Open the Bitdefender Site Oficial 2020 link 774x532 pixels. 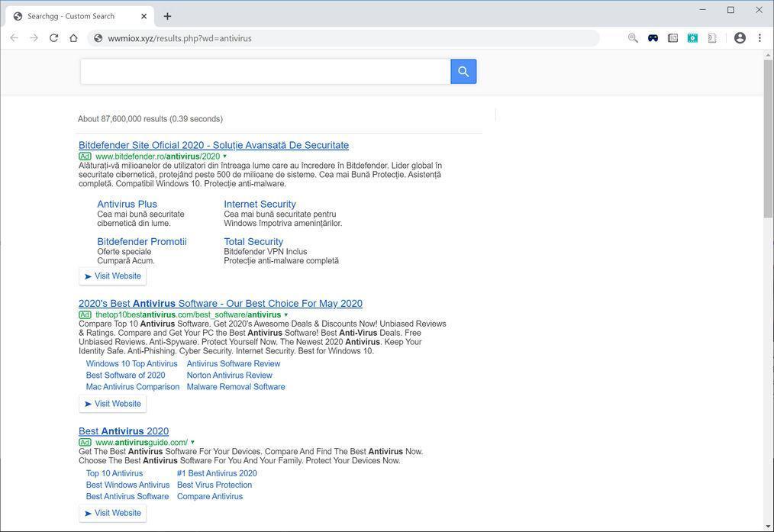[x=214, y=145]
